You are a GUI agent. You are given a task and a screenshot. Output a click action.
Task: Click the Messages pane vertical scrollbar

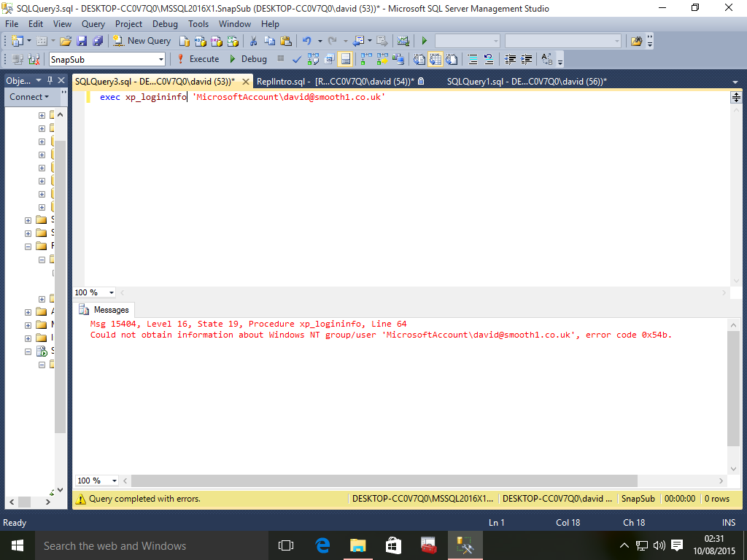[x=734, y=388]
